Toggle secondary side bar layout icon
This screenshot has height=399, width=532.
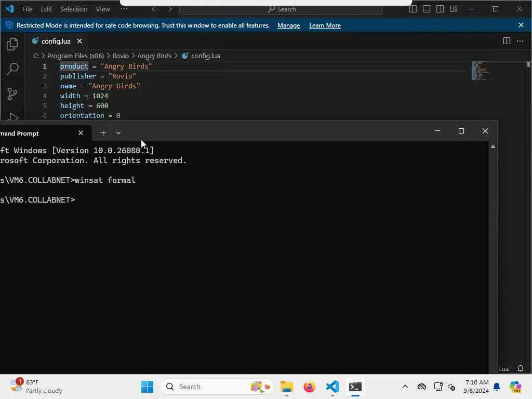coord(440,9)
